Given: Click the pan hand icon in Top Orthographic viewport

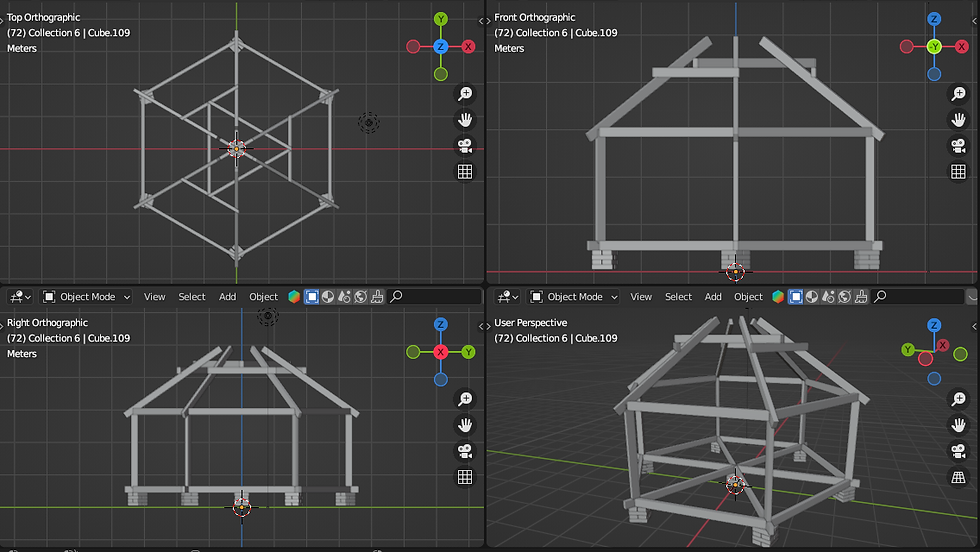Looking at the screenshot, I should (x=465, y=119).
